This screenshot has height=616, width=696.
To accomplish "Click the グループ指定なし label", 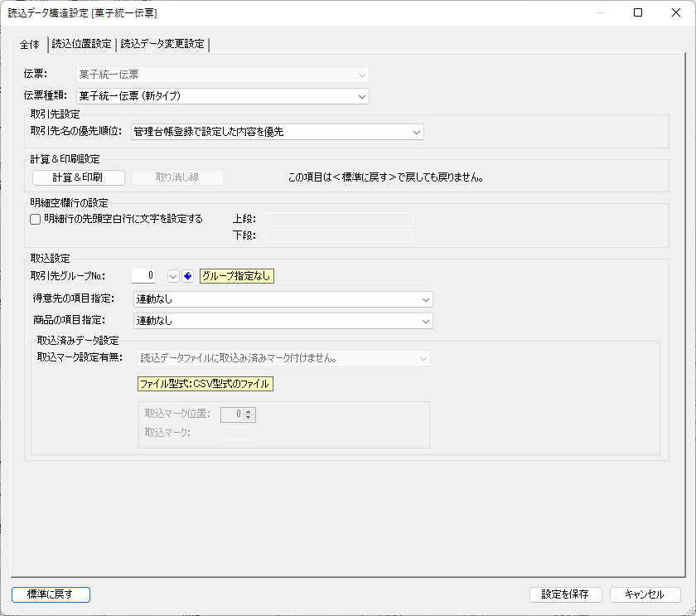I will pyautogui.click(x=237, y=276).
